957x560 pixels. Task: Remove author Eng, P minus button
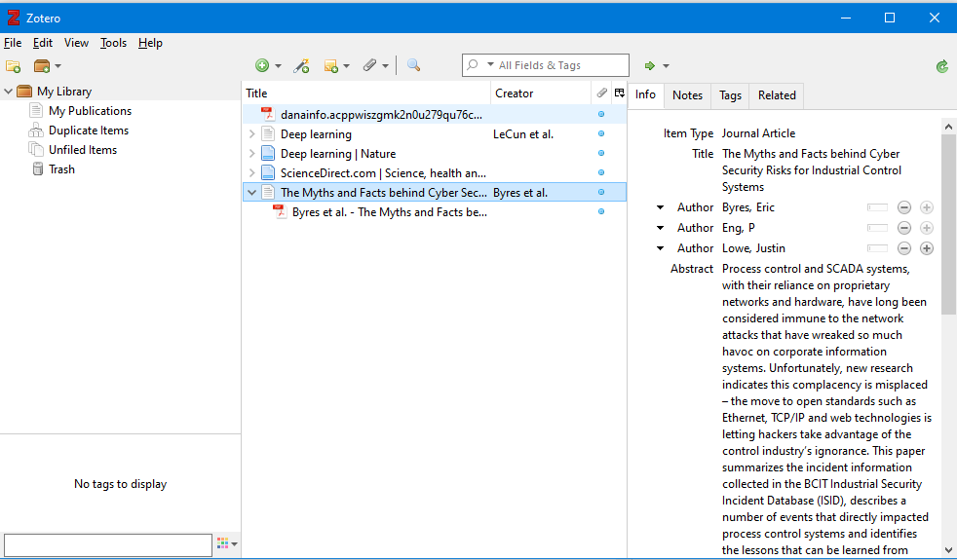click(904, 228)
